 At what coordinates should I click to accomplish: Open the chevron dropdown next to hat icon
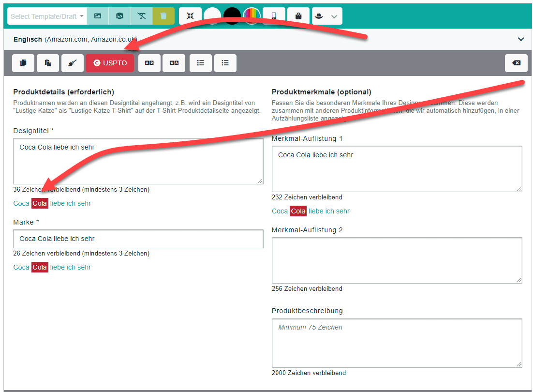coord(334,16)
